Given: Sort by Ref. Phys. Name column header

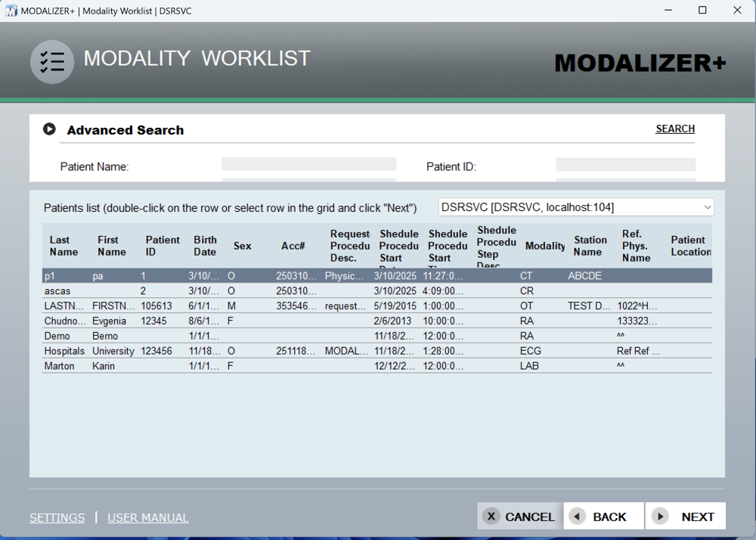Looking at the screenshot, I should click(x=636, y=246).
